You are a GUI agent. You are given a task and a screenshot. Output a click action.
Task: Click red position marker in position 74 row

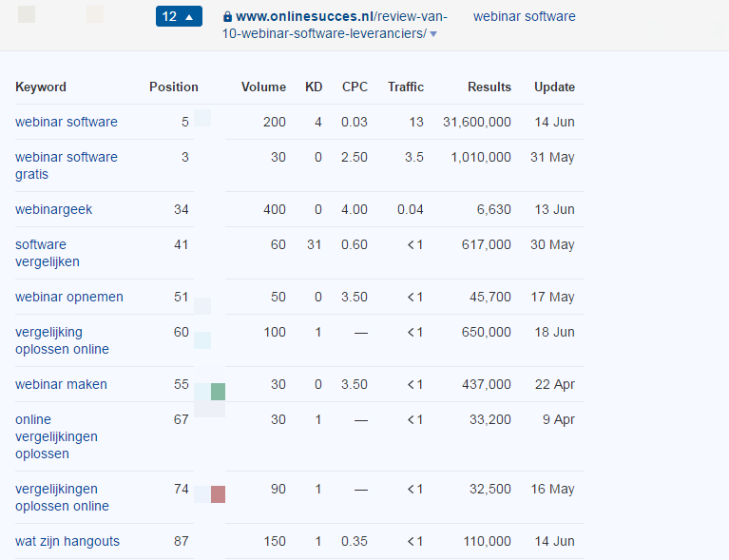click(x=218, y=494)
